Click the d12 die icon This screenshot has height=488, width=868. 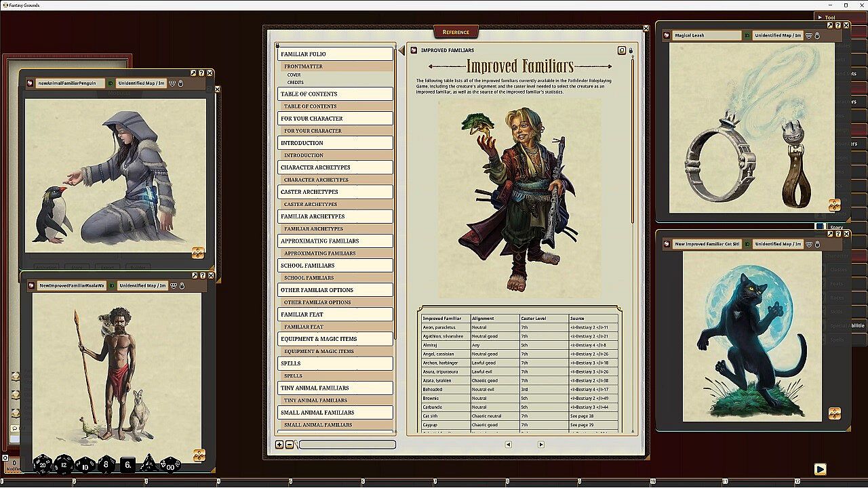[x=64, y=465]
